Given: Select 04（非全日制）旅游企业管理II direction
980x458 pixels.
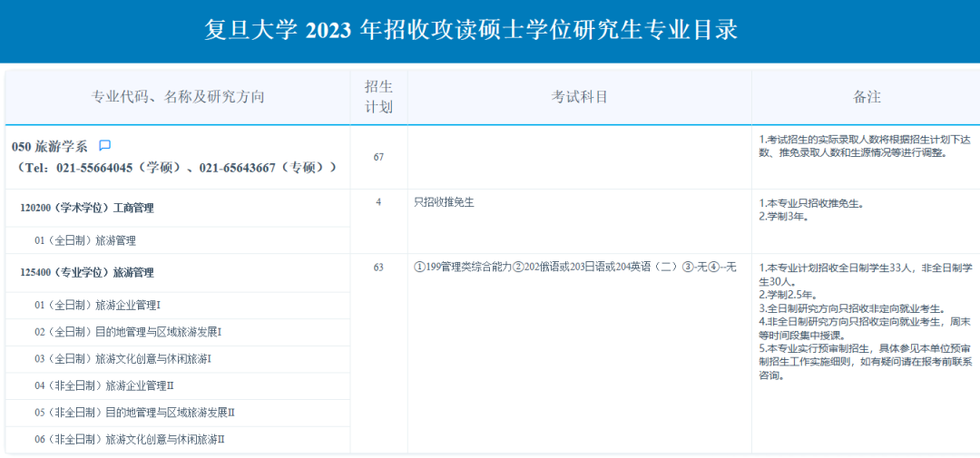Looking at the screenshot, I should tap(104, 385).
